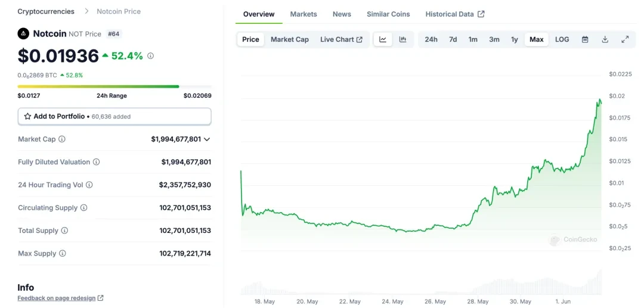Click the Max Supply info icon
The height and width of the screenshot is (308, 644).
tap(63, 254)
